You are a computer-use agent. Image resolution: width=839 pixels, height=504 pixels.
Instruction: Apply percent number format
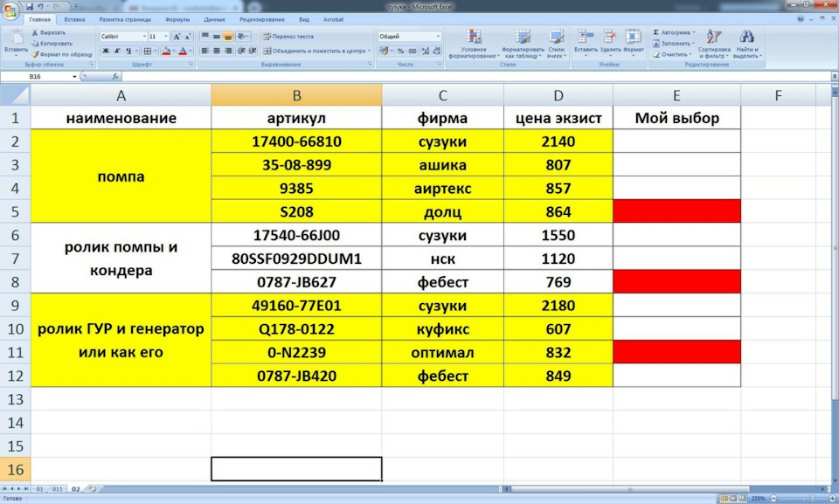[400, 51]
